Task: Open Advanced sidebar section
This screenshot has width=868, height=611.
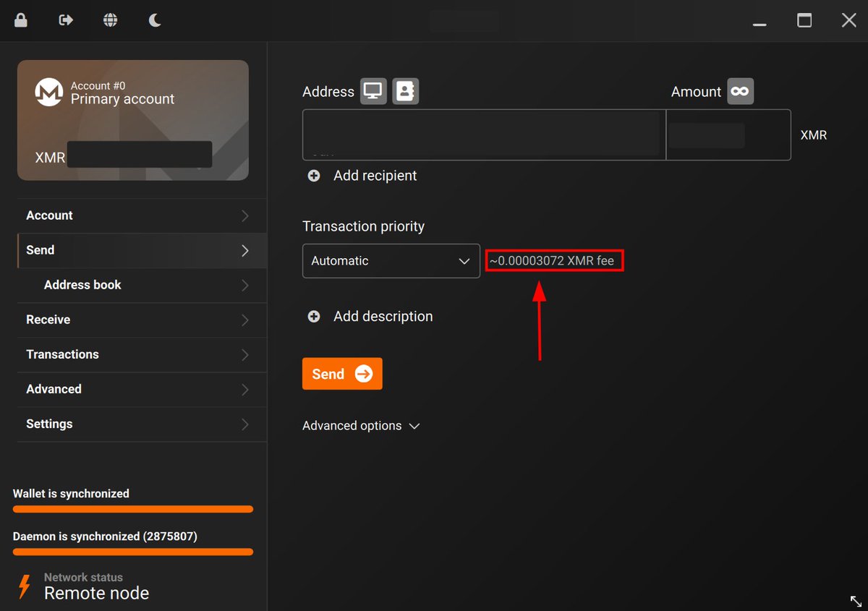Action: 142,389
